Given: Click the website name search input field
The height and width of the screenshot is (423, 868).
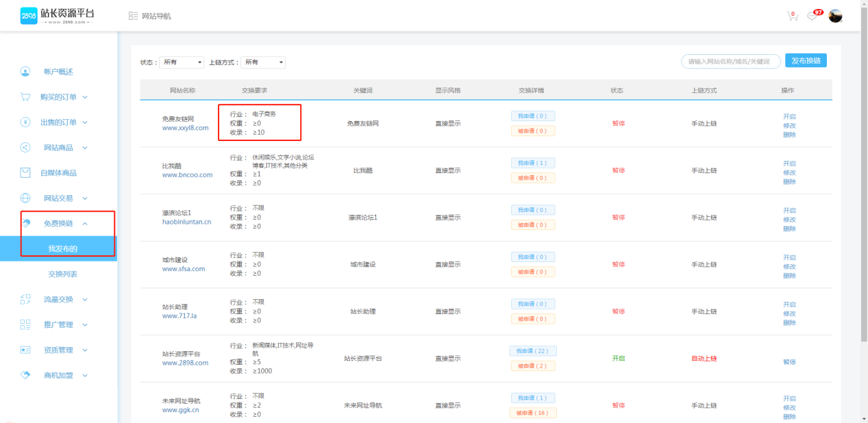Looking at the screenshot, I should (x=730, y=62).
